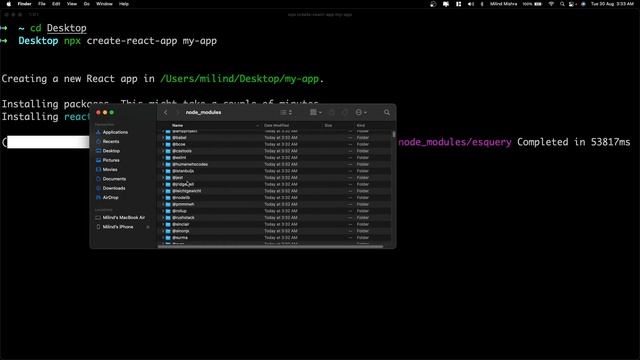Sort the file list by Kind column

point(360,125)
